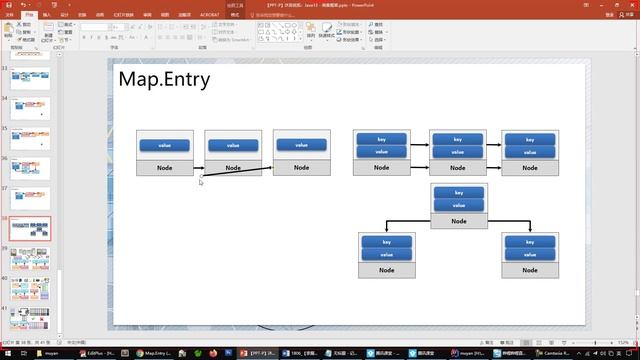Switch to the Insert ribbon tab

pos(47,15)
